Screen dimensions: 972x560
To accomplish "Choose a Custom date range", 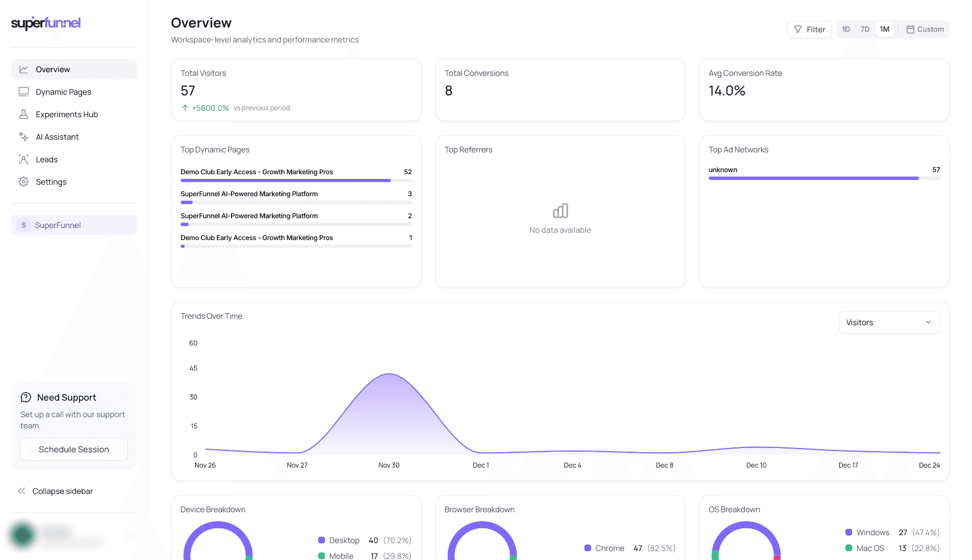I will pyautogui.click(x=925, y=30).
